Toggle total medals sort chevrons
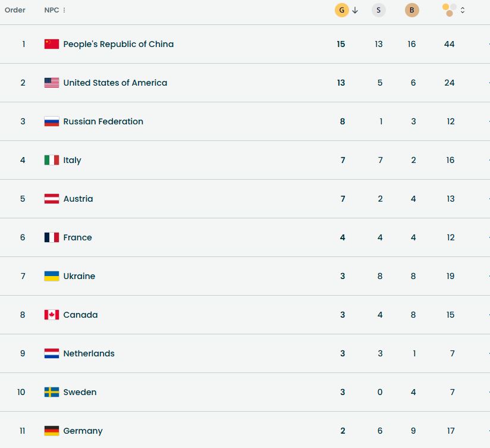 (463, 10)
